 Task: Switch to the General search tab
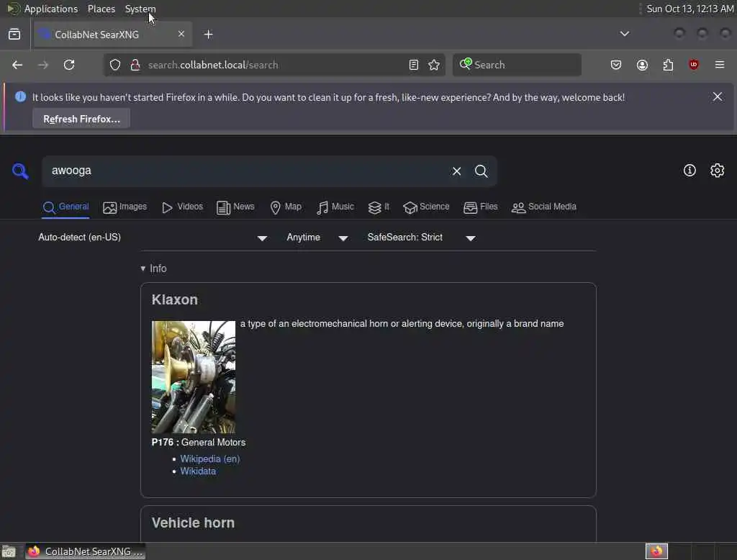(65, 207)
